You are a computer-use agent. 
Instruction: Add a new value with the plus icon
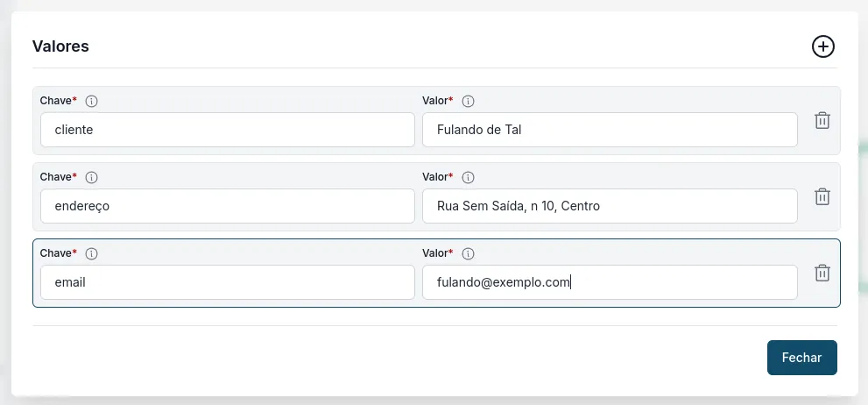pyautogui.click(x=823, y=46)
